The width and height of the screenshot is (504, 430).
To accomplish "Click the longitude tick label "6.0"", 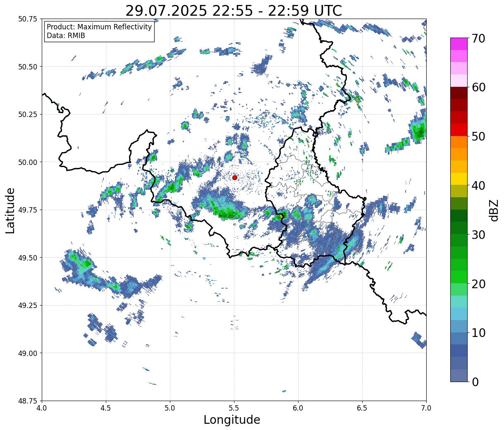I will point(298,408).
